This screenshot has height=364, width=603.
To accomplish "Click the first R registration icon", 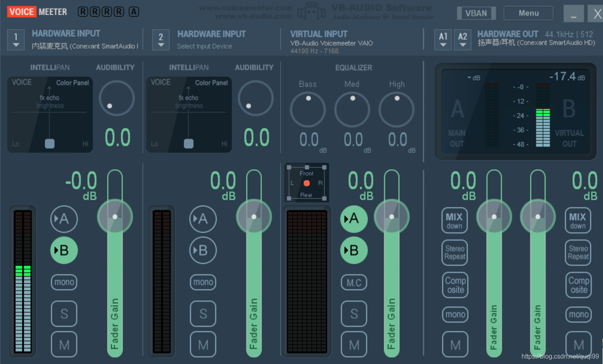I will (x=83, y=12).
